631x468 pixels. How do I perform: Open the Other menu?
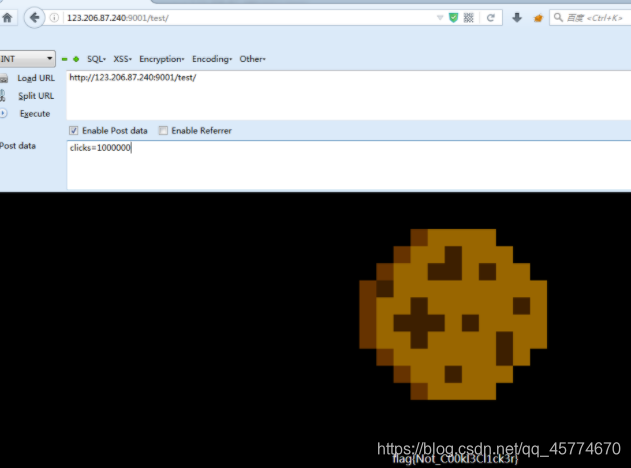point(253,59)
